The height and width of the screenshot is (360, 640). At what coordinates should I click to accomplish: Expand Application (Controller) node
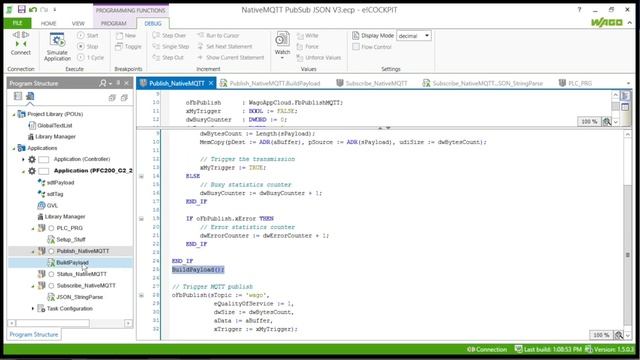(x=23, y=160)
